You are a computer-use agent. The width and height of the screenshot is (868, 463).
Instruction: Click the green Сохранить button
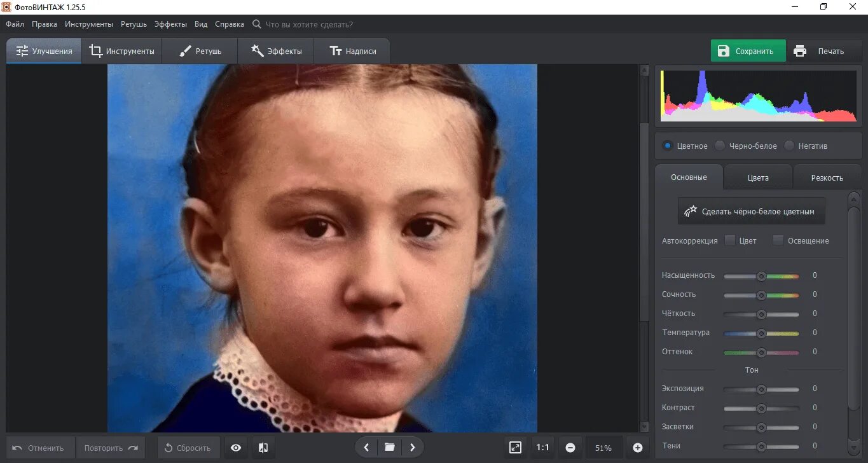pos(748,51)
